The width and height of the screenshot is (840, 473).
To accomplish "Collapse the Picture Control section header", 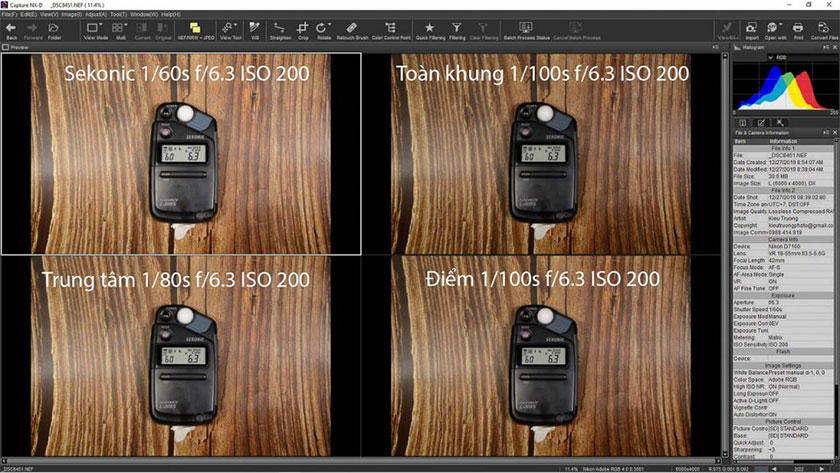I will pos(783,422).
